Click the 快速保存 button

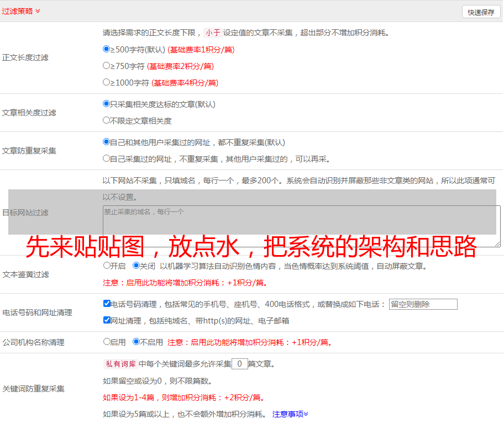point(481,12)
